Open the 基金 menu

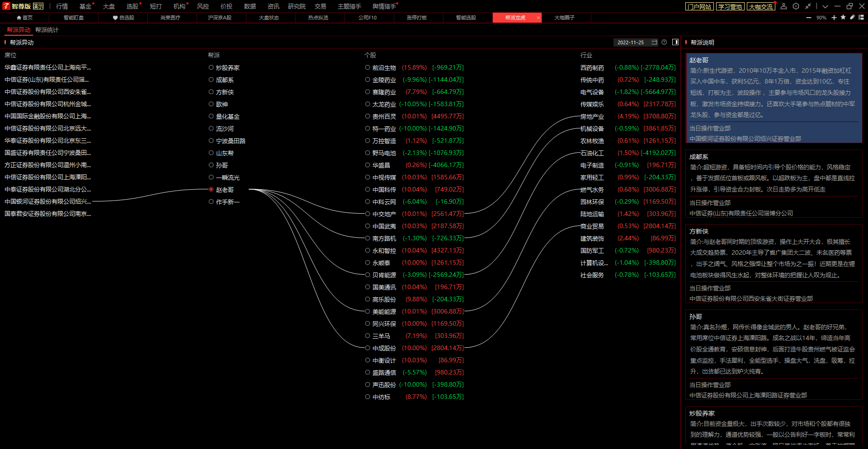85,6
